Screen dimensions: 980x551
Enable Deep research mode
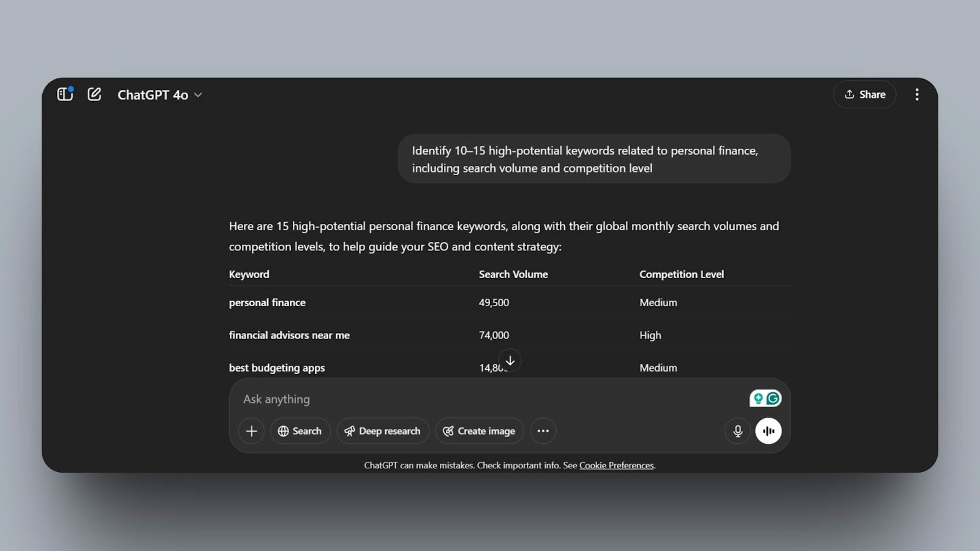tap(383, 431)
